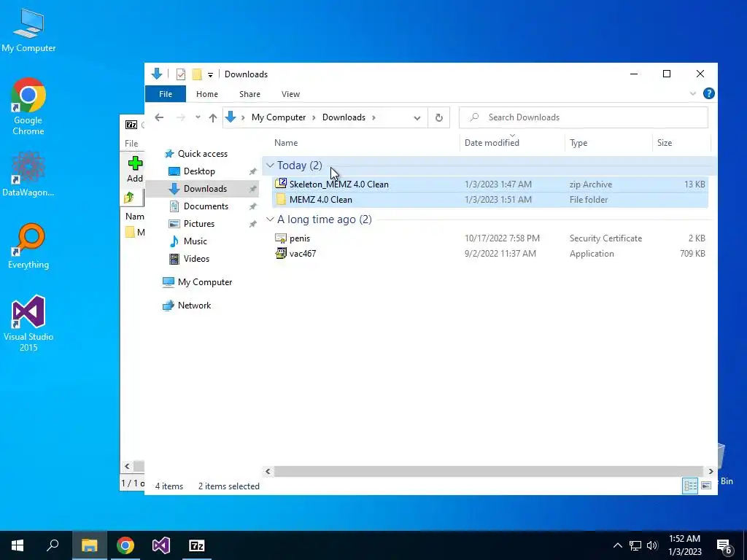Sort by the Size column header
The height and width of the screenshot is (560, 747).
tap(664, 143)
